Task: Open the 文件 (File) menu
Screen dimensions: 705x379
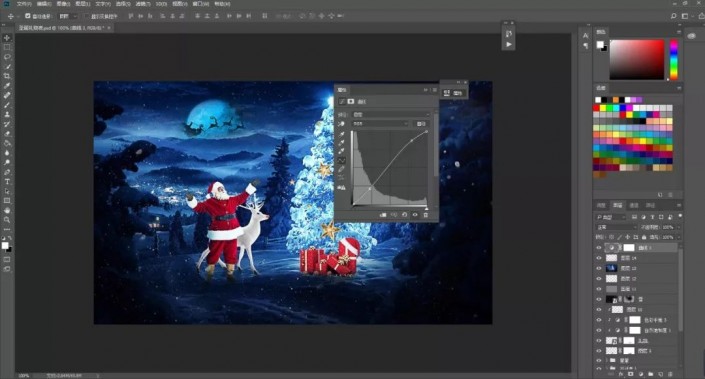Action: click(x=24, y=4)
